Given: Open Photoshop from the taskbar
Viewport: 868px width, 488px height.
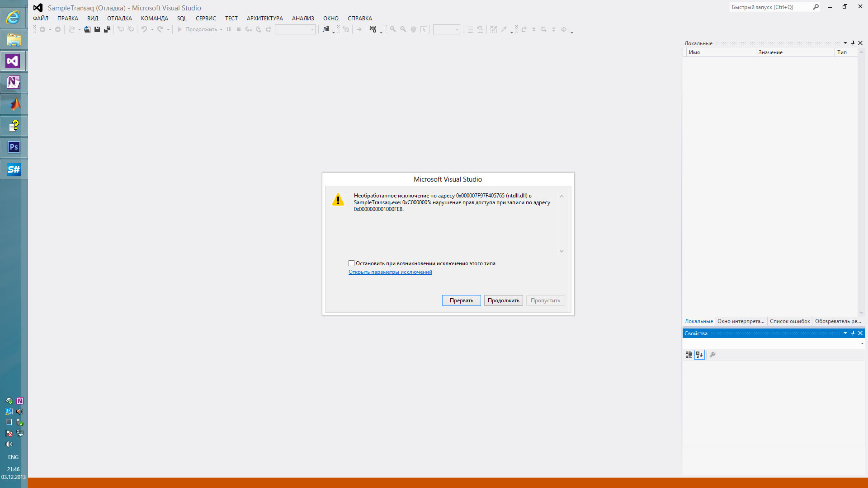Looking at the screenshot, I should click(14, 147).
